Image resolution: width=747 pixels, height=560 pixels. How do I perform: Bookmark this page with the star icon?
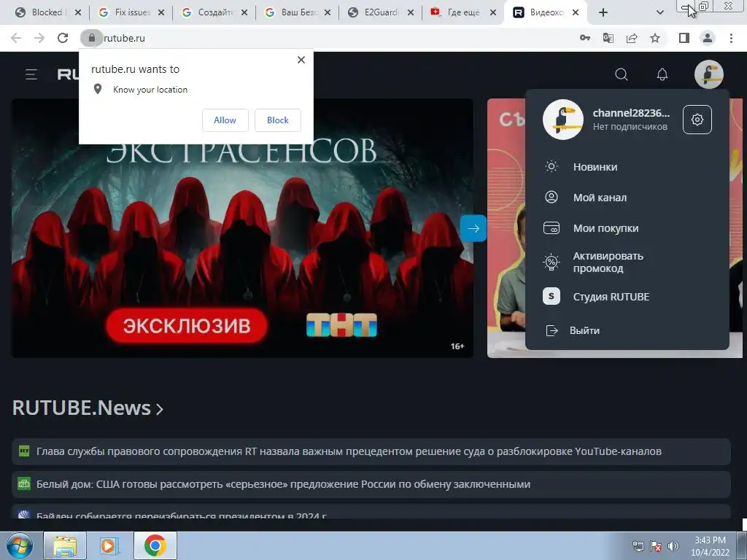(655, 38)
